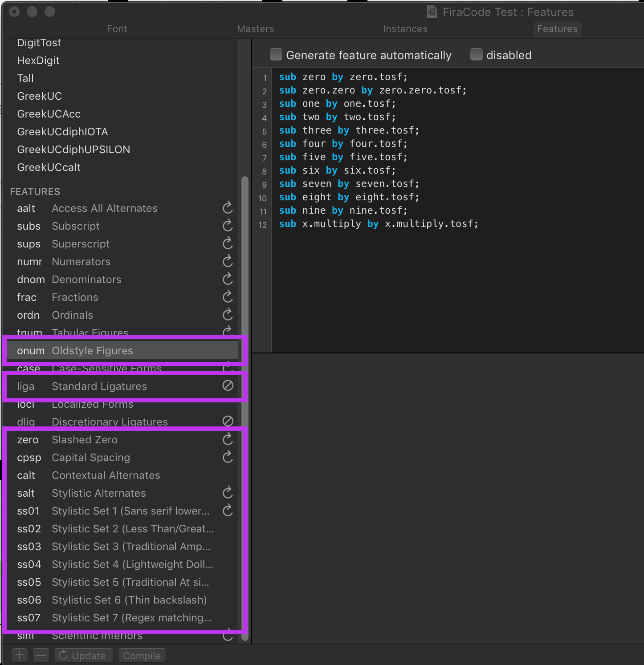Add a new feature with the plus button
Screen dimensions: 644x665
[19, 655]
